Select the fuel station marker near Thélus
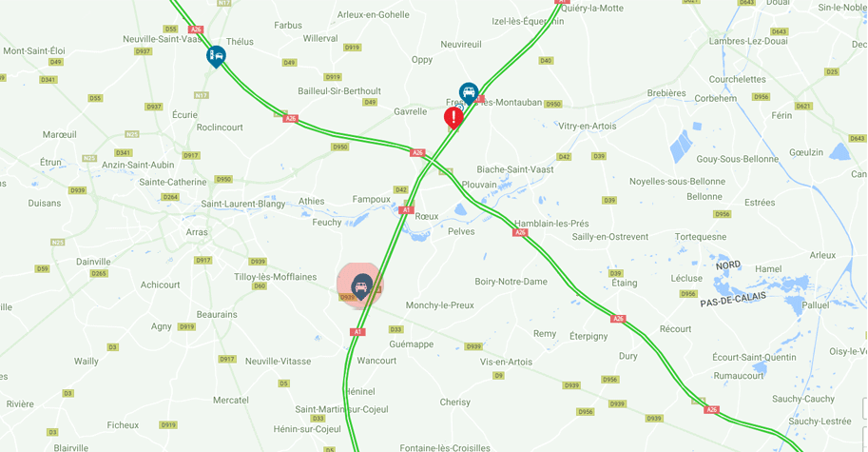Viewport: 868px width, 452px height. click(x=216, y=56)
